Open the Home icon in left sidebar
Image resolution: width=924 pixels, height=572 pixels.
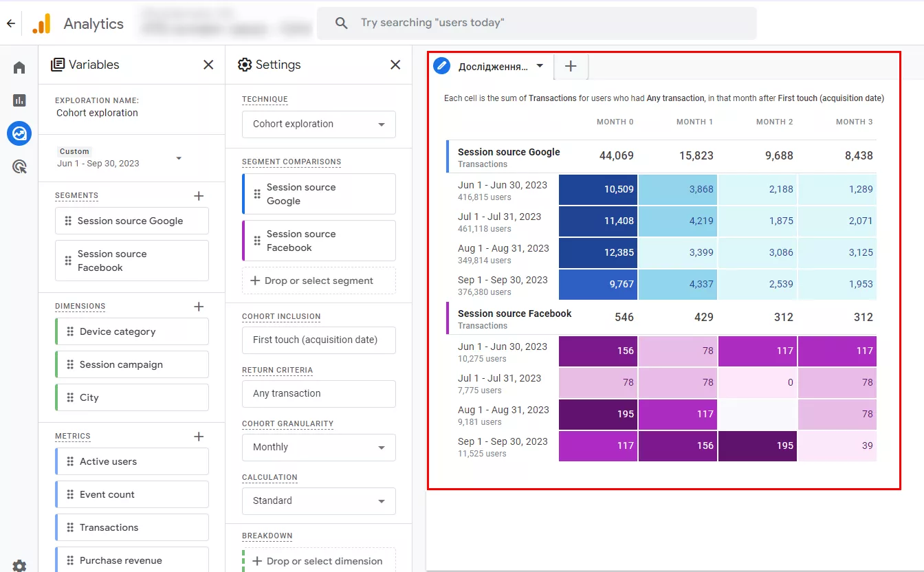click(19, 67)
